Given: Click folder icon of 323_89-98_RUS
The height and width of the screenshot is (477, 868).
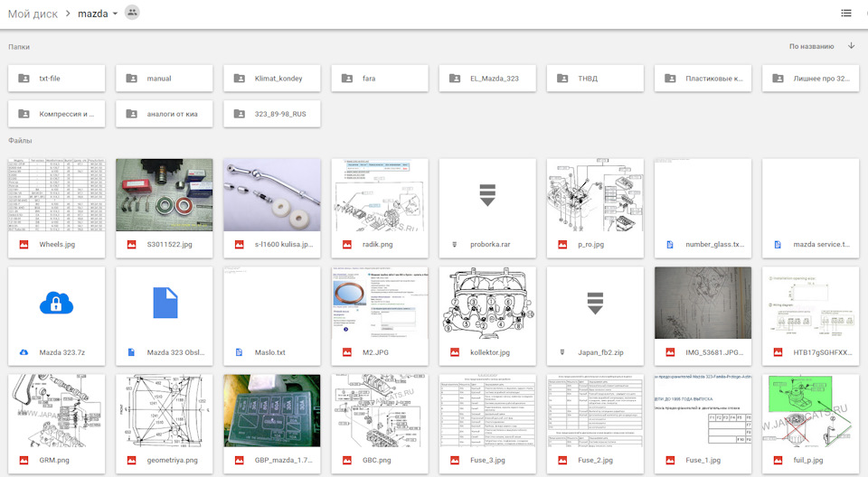Looking at the screenshot, I should pyautogui.click(x=239, y=114).
